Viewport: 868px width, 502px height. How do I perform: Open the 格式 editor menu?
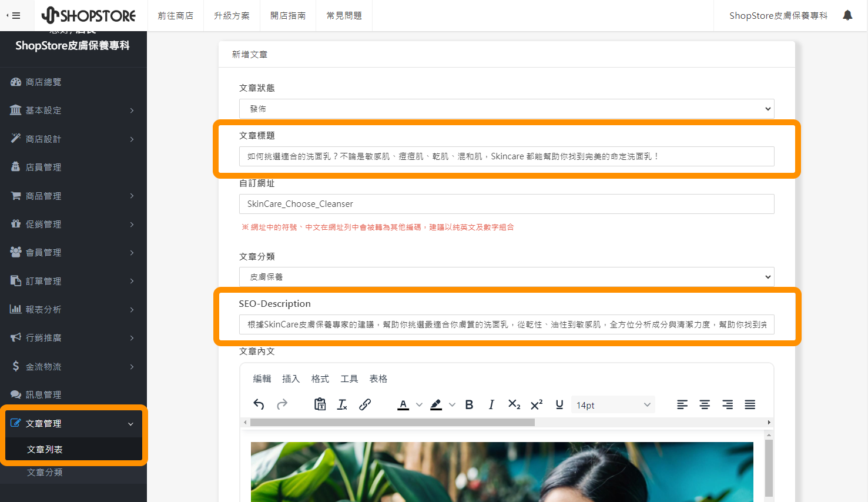[x=320, y=379]
